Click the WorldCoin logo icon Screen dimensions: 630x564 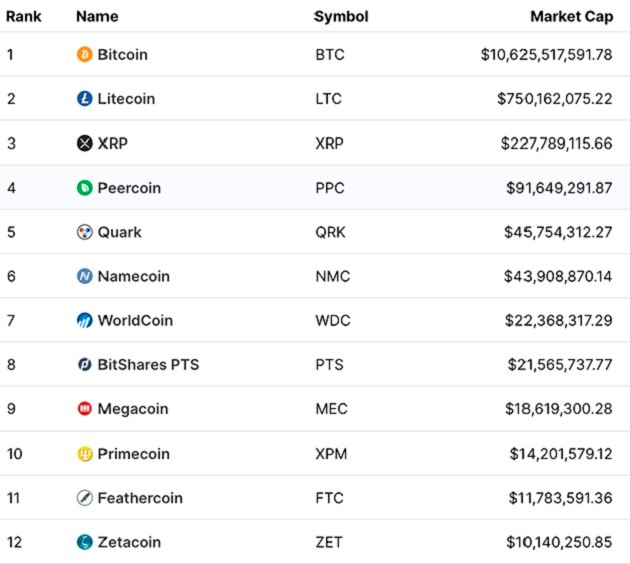point(85,320)
